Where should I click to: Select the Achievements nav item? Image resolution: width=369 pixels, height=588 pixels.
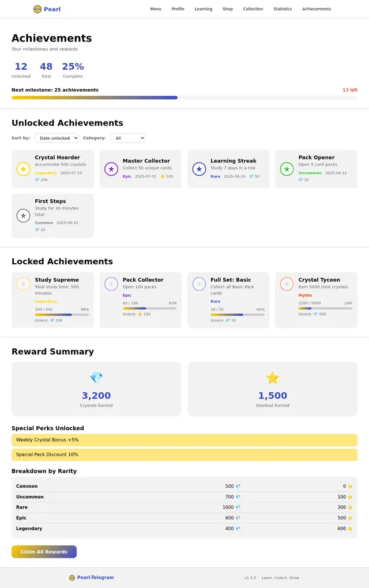[x=317, y=9]
